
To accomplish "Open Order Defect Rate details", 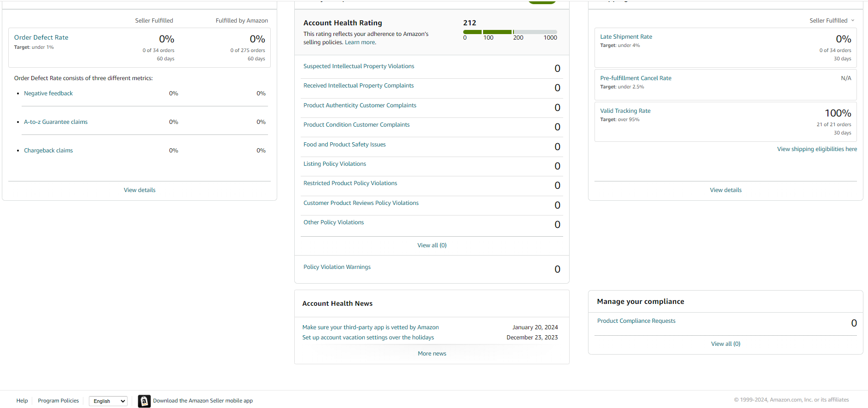I will 41,38.
